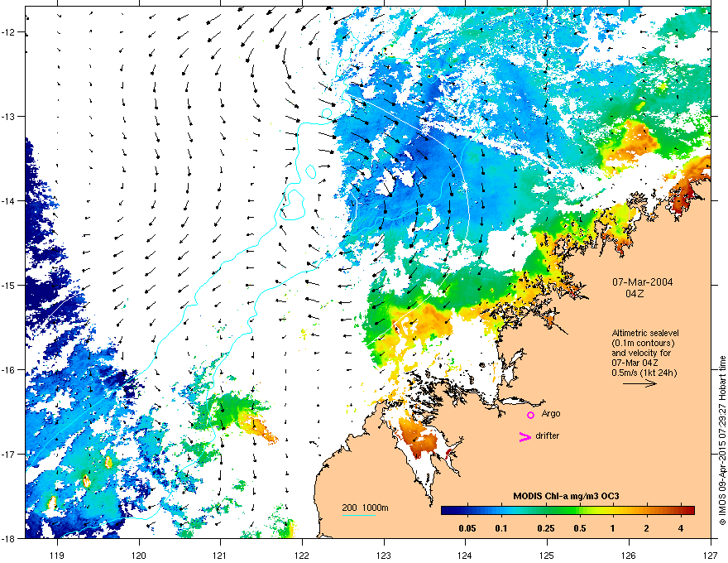Click the 0.5m/s velocity scale arrow
The image size is (728, 563).
click(x=639, y=383)
